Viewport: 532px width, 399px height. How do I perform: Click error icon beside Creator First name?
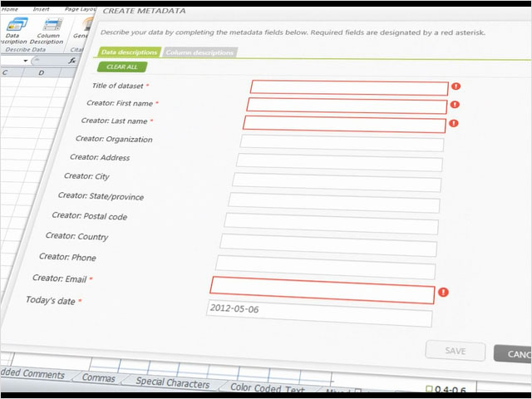point(454,105)
